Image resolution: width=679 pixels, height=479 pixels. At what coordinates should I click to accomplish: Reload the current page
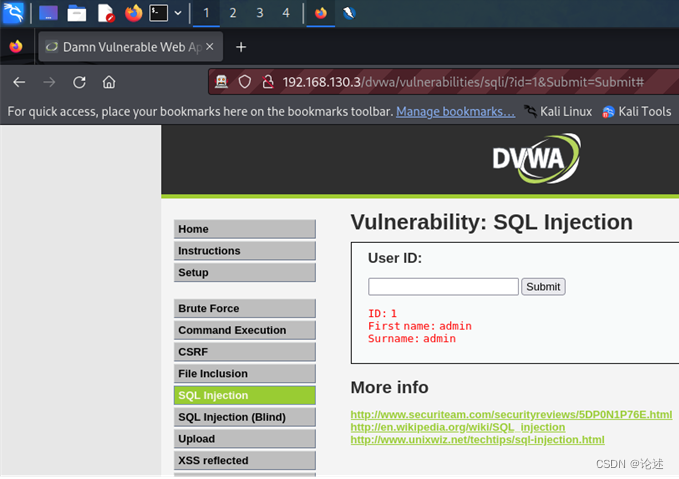(x=79, y=82)
